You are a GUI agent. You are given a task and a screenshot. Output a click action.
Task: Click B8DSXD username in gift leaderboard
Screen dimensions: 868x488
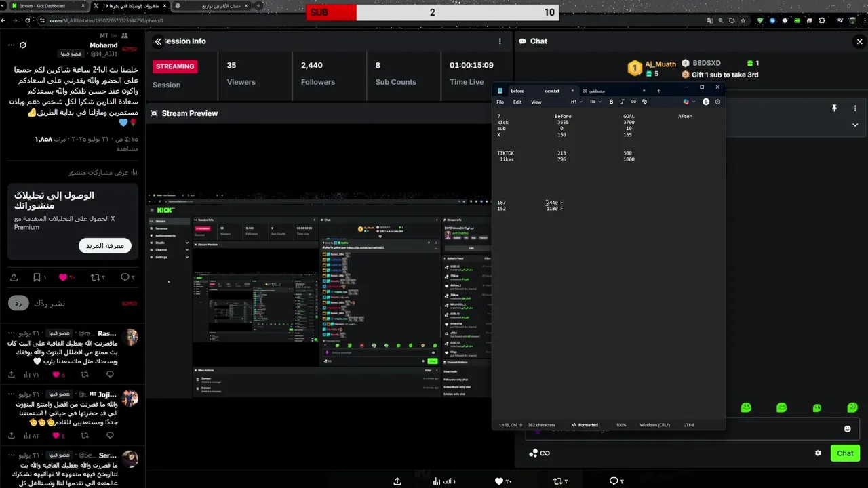point(707,63)
